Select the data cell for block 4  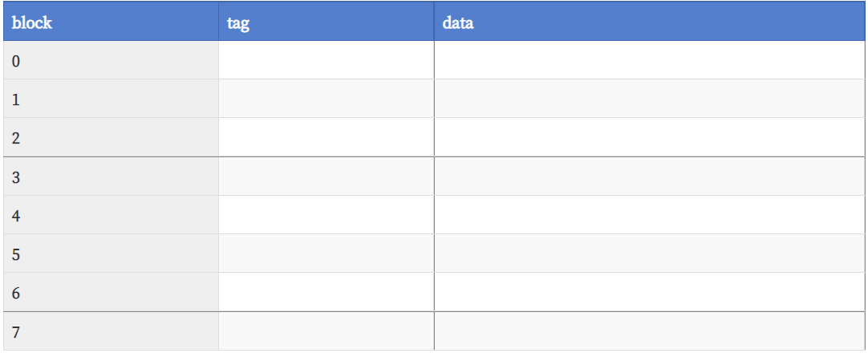649,215
